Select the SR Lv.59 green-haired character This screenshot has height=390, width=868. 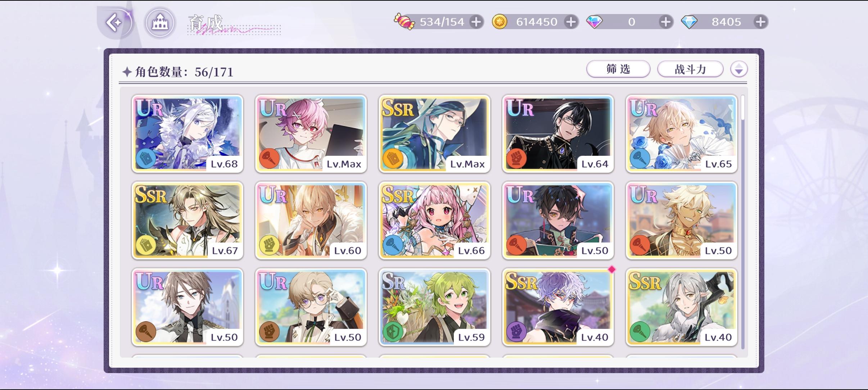[434, 307]
